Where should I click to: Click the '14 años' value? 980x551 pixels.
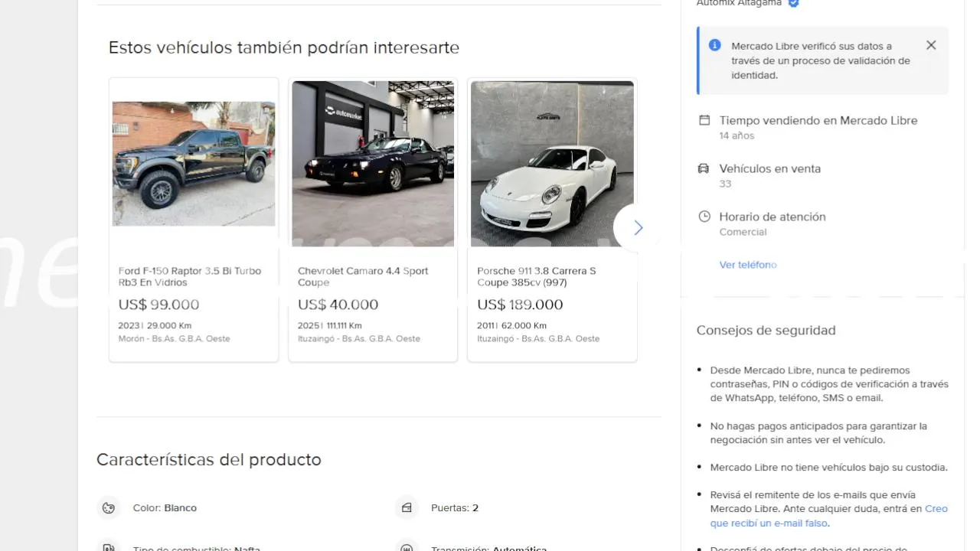pos(737,135)
